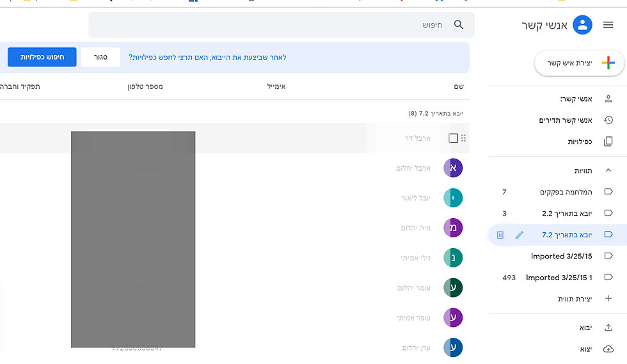Click avatar of ערן יהלום
This screenshot has width=627, height=364.
453,347
